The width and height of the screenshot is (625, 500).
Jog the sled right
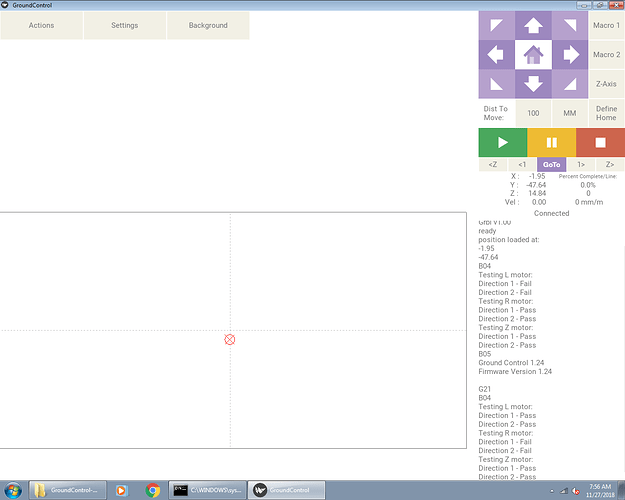(570, 55)
